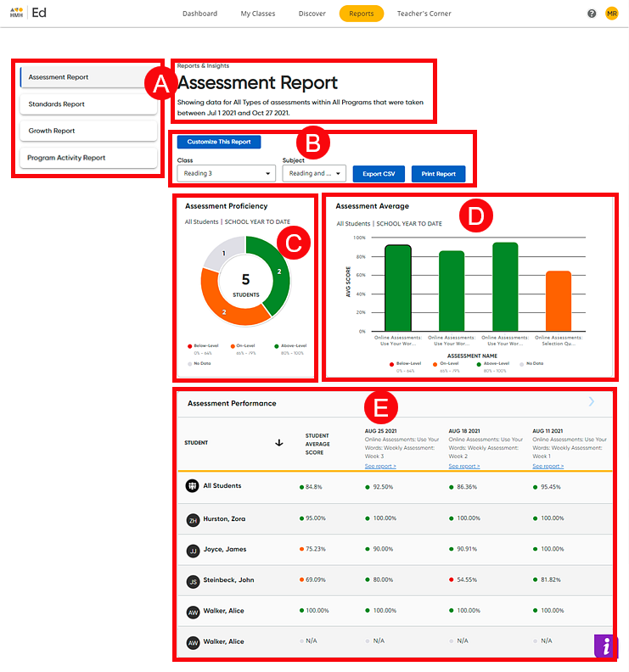The height and width of the screenshot is (672, 629).
Task: Click student name Joyce, James
Action: pos(225,550)
